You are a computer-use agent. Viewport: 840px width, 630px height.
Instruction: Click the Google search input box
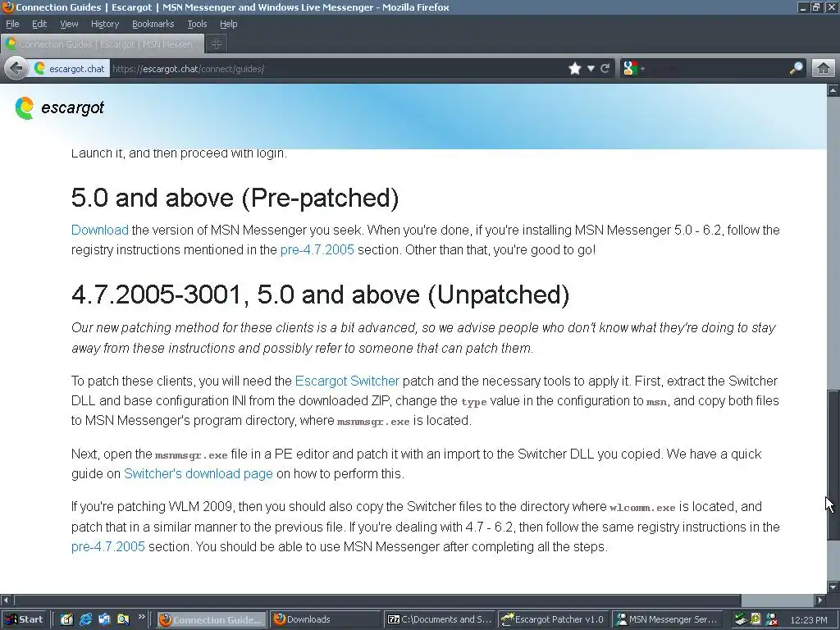[718, 69]
